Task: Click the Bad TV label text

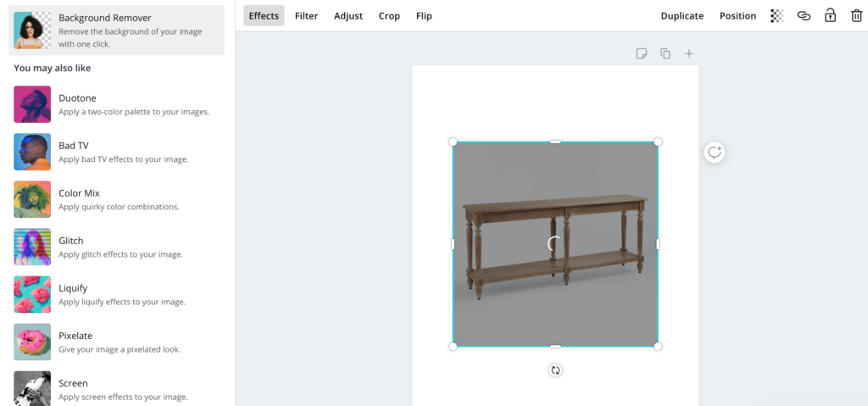Action: [x=74, y=146]
